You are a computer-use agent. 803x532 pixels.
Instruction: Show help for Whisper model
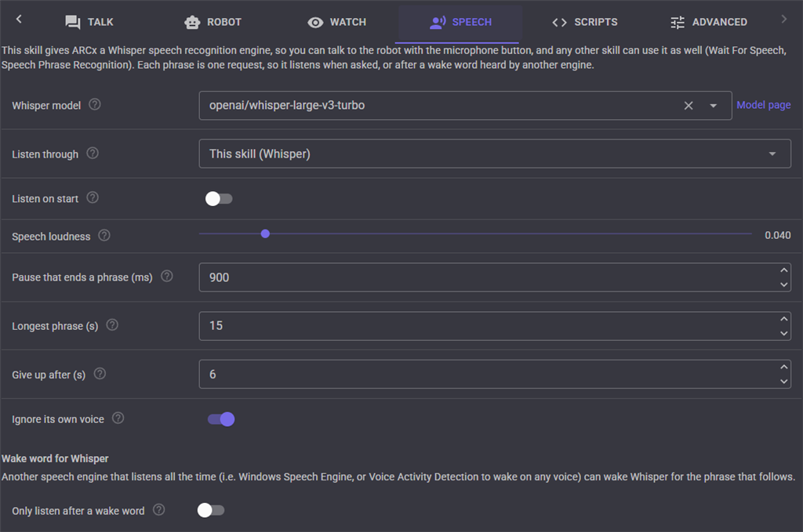tap(95, 104)
